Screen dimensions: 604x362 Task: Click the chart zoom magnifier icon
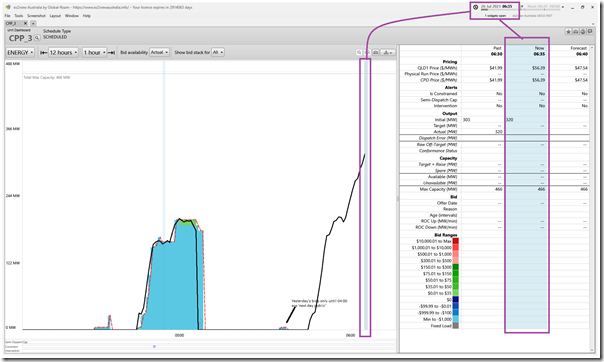coord(359,52)
